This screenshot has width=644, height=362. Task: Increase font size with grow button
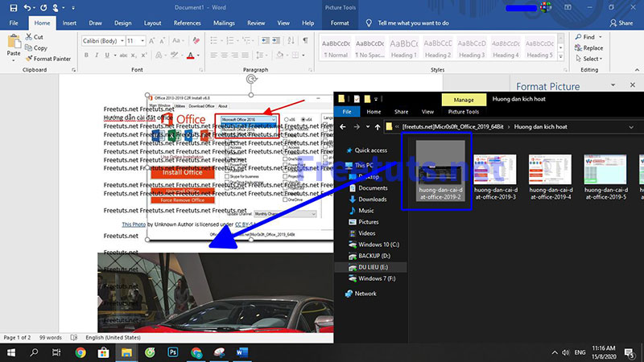coord(151,41)
